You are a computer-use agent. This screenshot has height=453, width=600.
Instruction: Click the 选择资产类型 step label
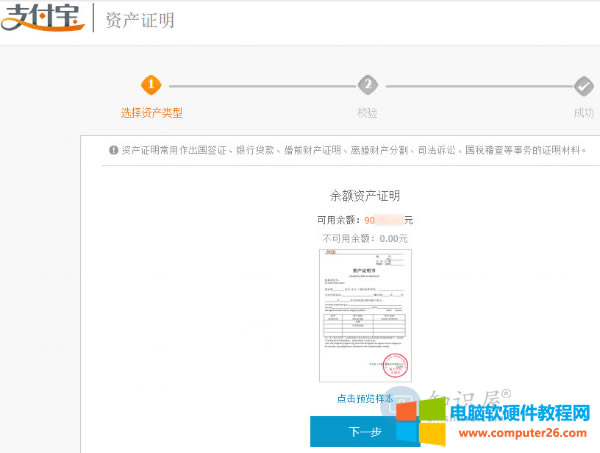152,113
